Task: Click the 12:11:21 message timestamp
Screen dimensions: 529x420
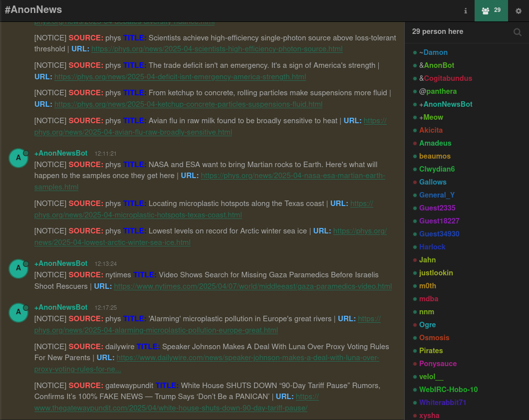Action: click(105, 154)
